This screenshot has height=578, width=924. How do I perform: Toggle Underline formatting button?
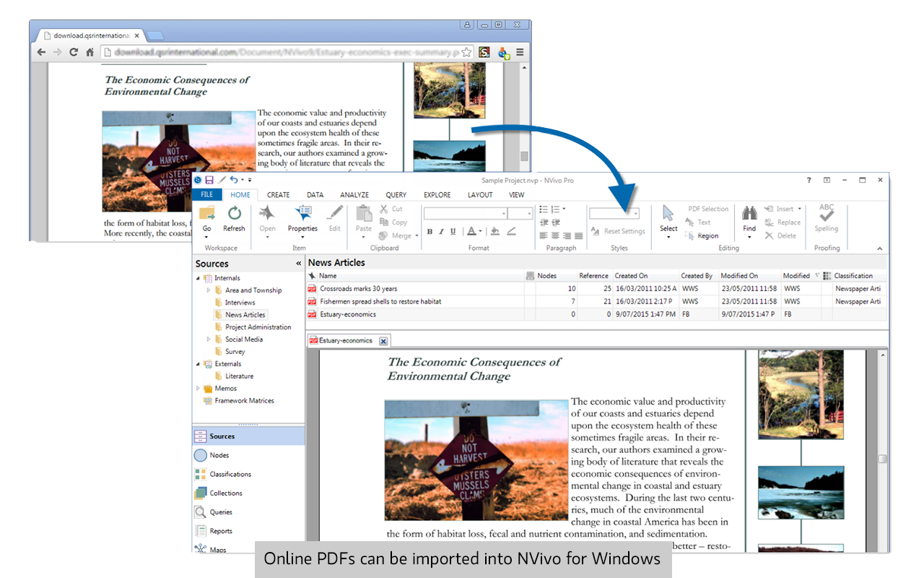pos(453,232)
